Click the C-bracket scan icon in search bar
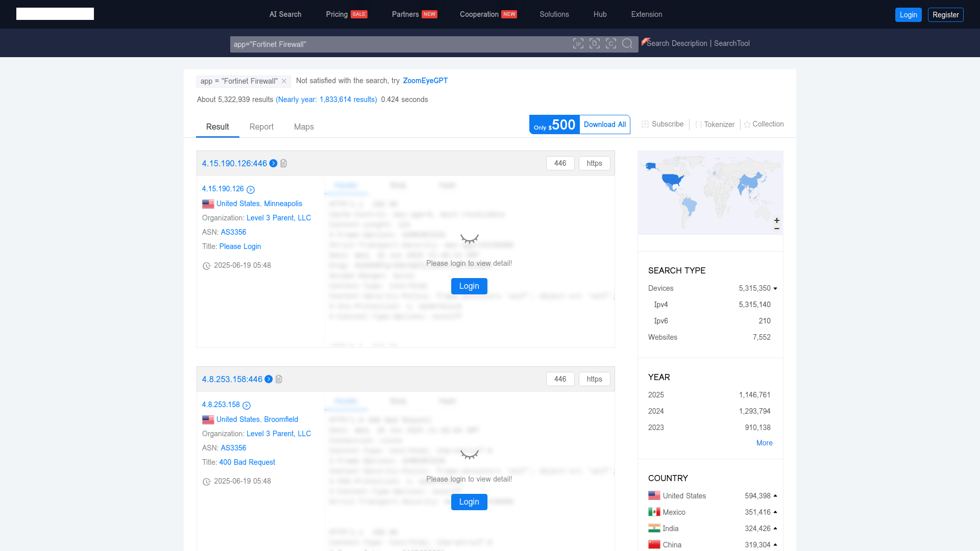 click(x=611, y=44)
